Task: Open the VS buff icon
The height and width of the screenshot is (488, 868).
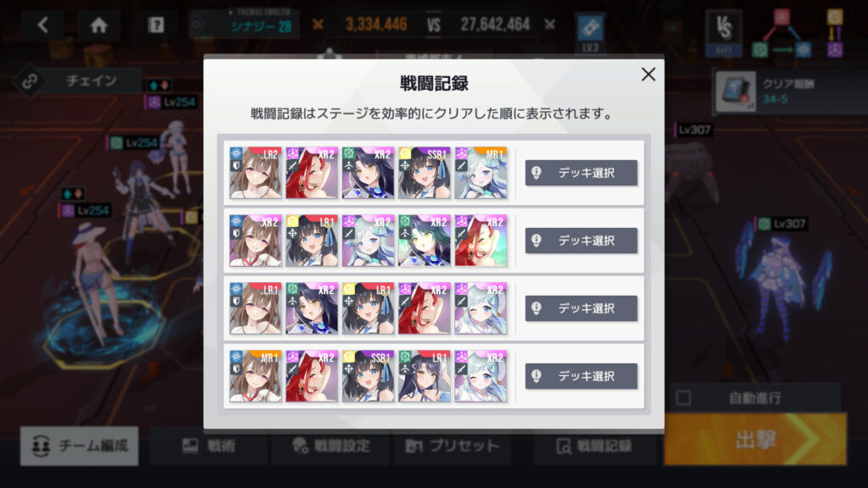Action: [724, 32]
